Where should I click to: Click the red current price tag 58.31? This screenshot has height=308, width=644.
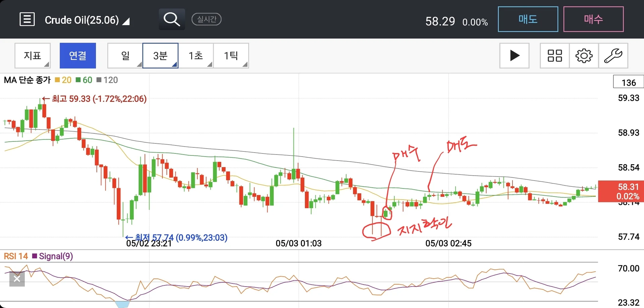pos(621,191)
